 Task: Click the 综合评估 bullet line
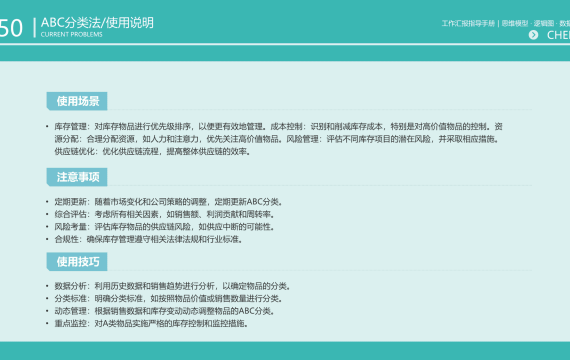(x=165, y=214)
